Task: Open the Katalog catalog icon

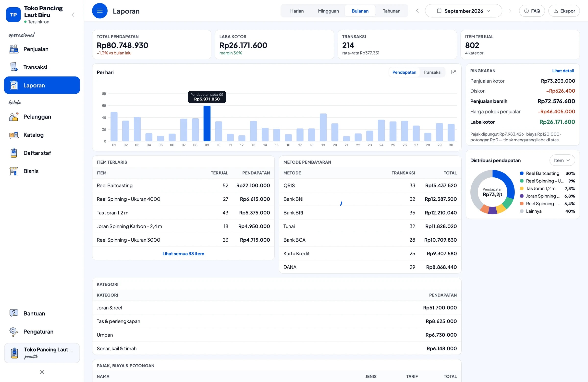Action: [13, 135]
